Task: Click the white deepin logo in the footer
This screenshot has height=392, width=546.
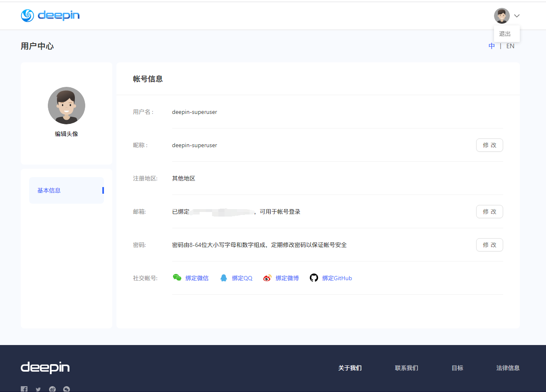Action: pyautogui.click(x=45, y=368)
